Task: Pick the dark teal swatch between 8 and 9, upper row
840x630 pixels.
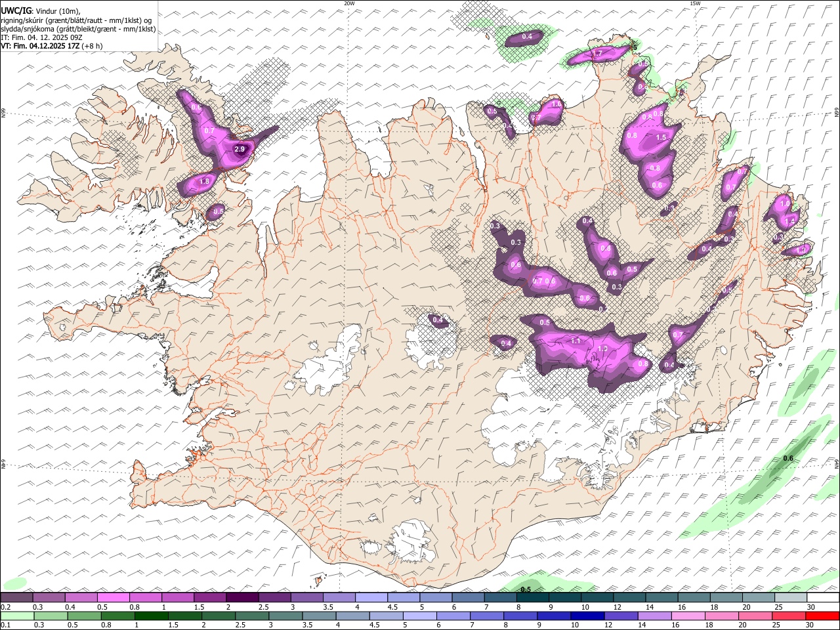Action: [x=533, y=598]
